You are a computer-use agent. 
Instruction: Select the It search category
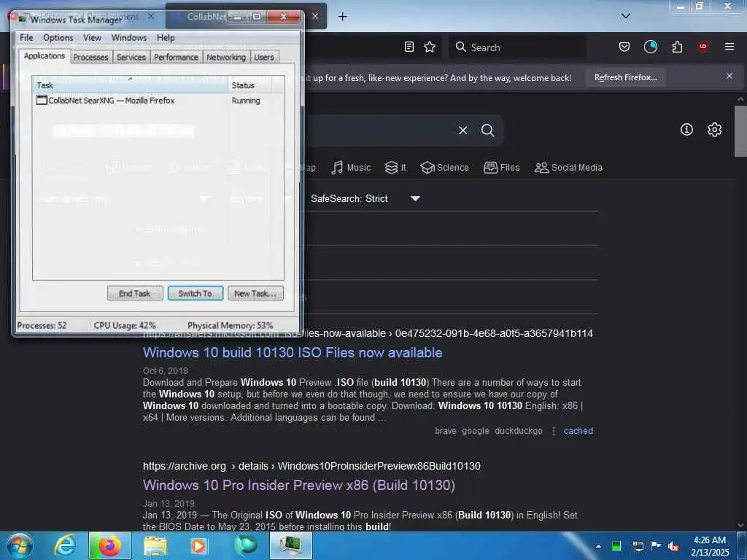click(x=395, y=168)
